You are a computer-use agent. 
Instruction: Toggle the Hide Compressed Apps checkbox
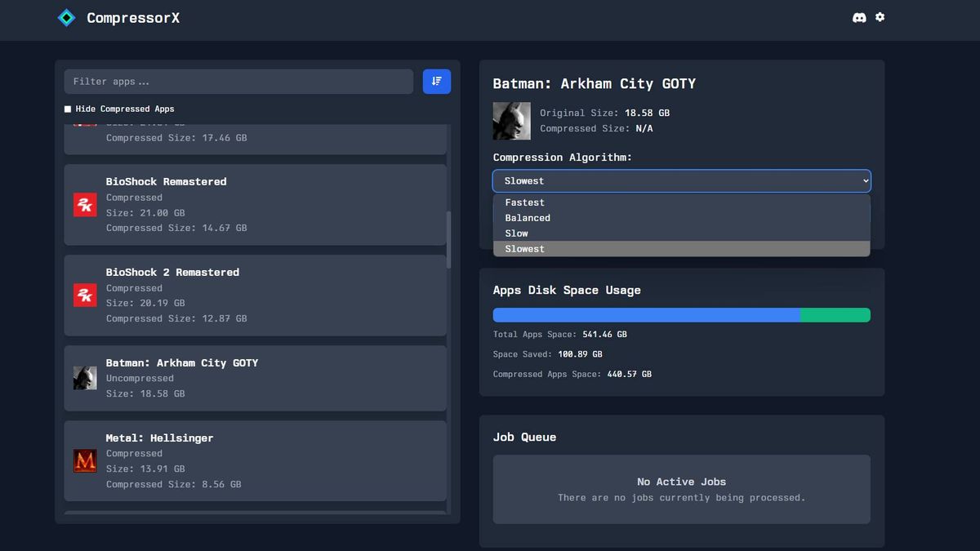[x=69, y=109]
